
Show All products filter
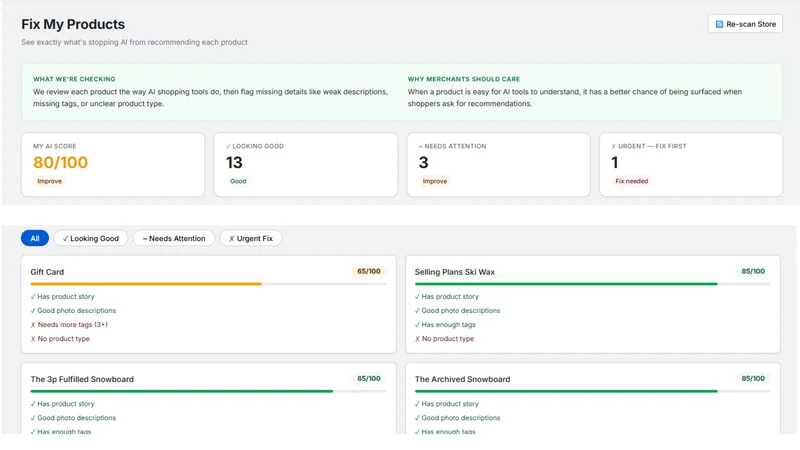pyautogui.click(x=35, y=238)
